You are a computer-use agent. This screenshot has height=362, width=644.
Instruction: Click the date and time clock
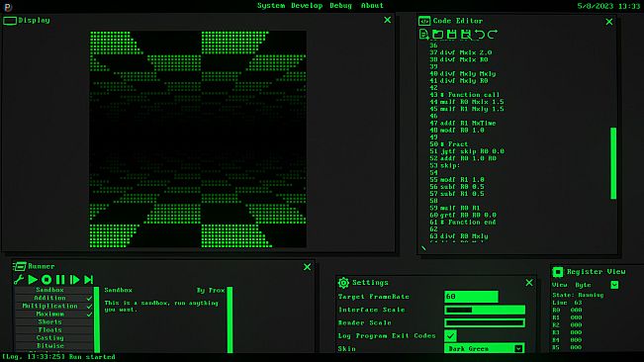[608, 6]
